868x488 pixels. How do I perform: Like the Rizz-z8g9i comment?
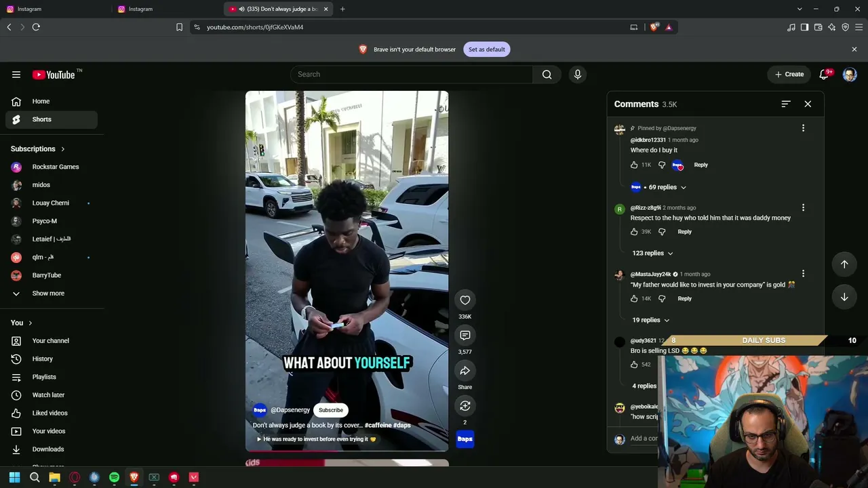pos(634,232)
